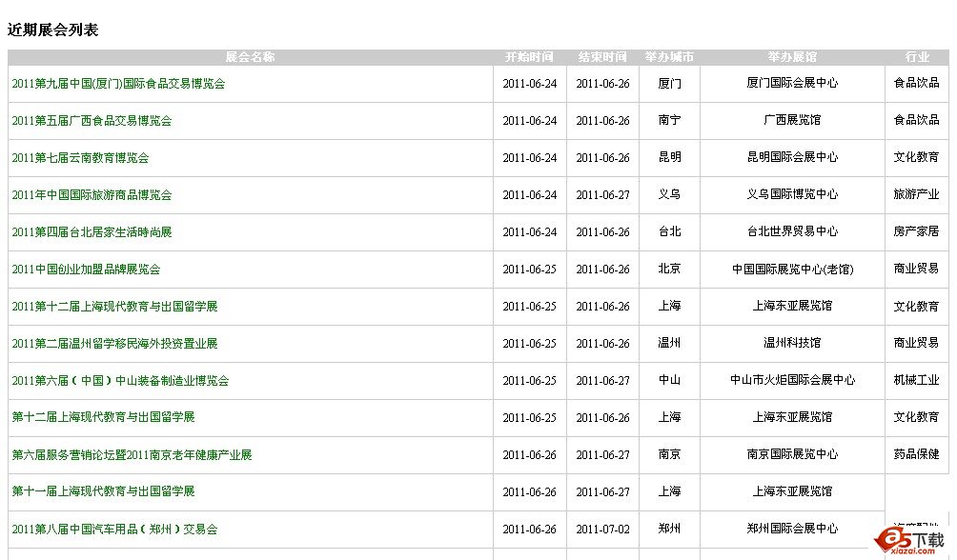Click the 展会名称 column header
Image resolution: width=957 pixels, height=560 pixels.
pos(250,57)
